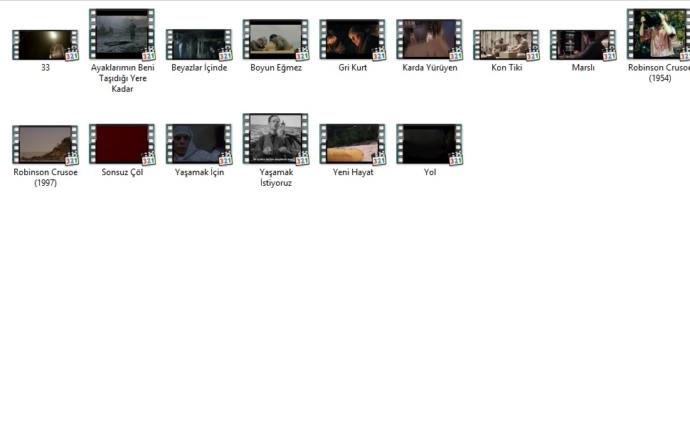Image resolution: width=690 pixels, height=432 pixels.
Task: Select the Karda Yürüyen video icon
Action: 429,40
